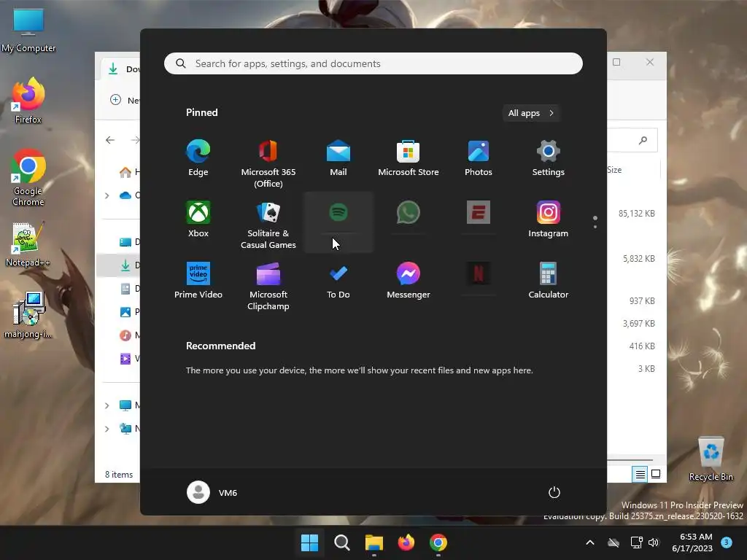Screen dimensions: 747x560
Task: Launch the Photos app
Action: [x=479, y=158]
